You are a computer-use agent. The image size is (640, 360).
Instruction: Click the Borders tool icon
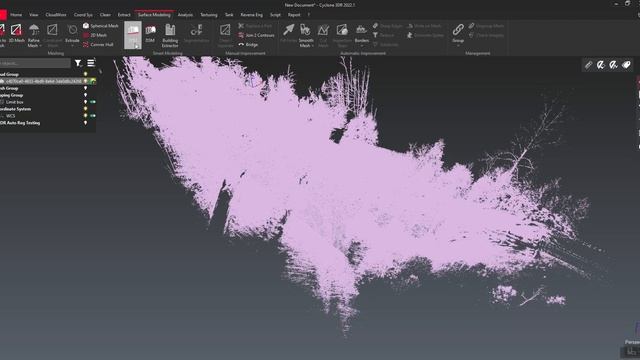point(361,30)
